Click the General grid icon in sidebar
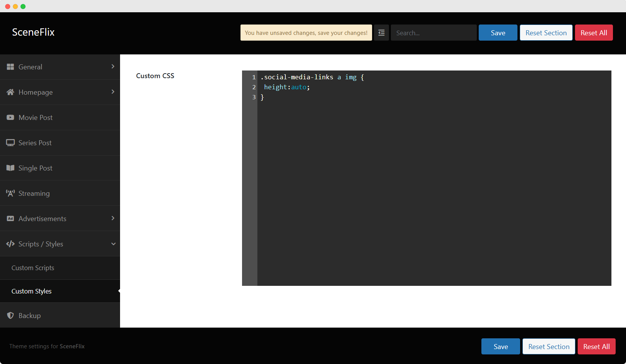This screenshot has width=626, height=364. 10,67
